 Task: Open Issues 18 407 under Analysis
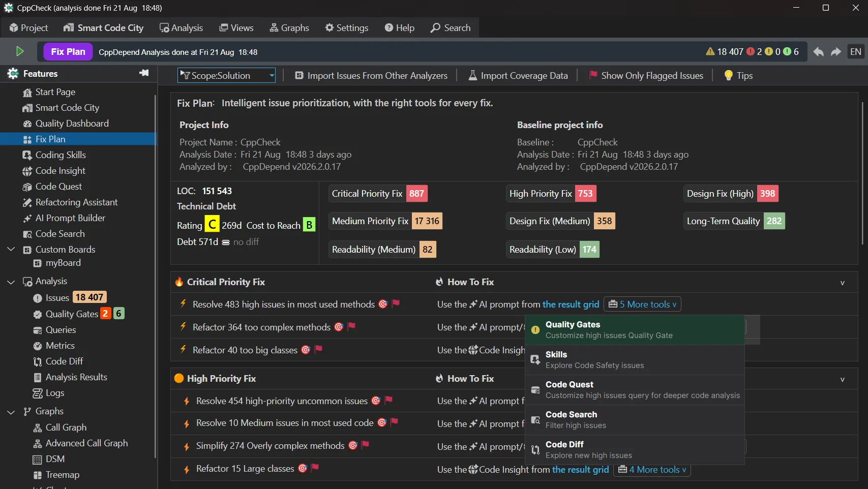pyautogui.click(x=70, y=297)
